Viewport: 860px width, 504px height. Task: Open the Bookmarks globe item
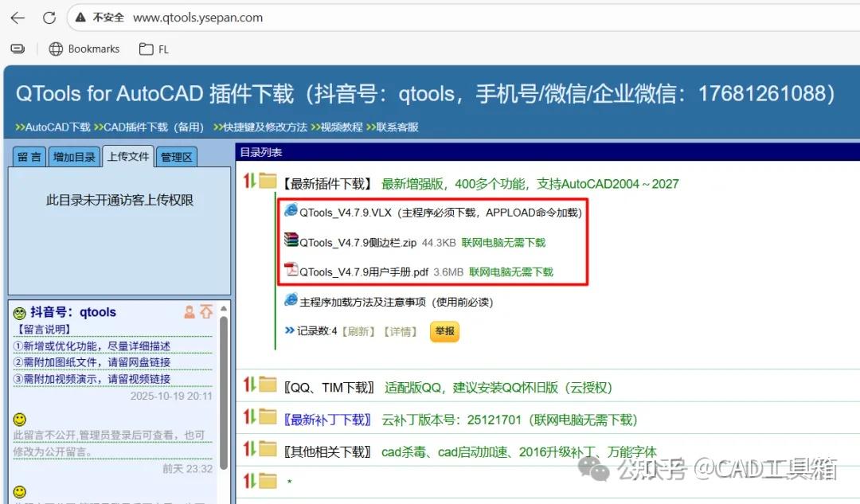[x=84, y=49]
